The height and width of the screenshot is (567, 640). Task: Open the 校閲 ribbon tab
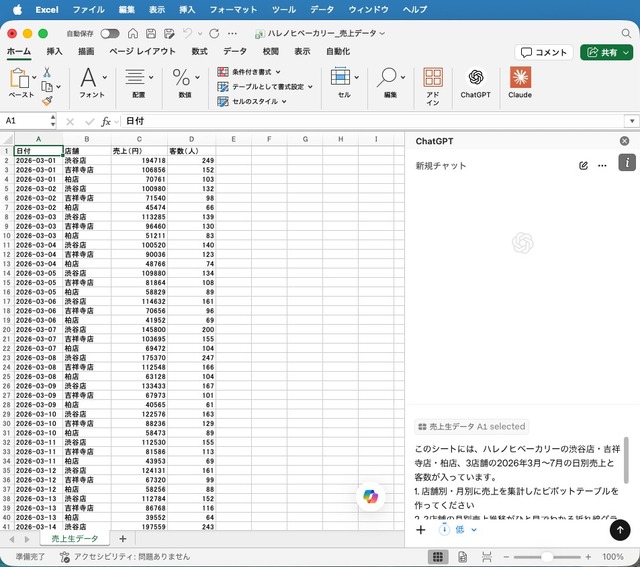271,51
